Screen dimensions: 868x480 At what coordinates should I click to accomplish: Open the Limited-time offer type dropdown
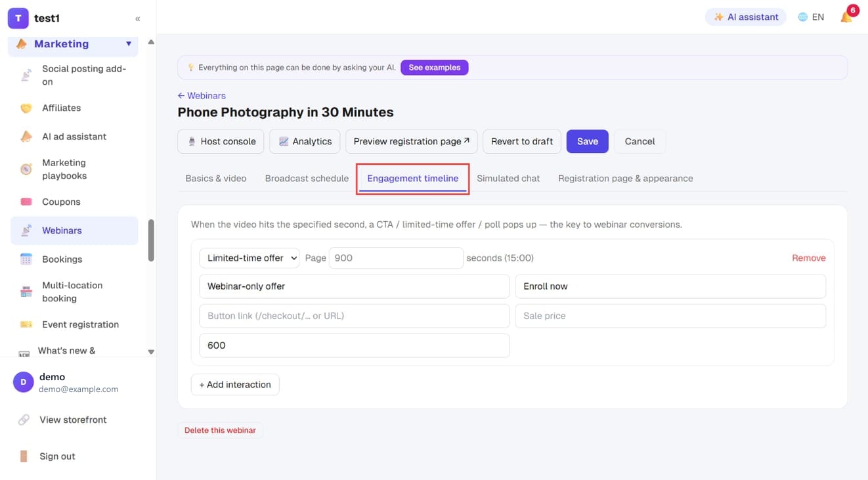tap(250, 258)
